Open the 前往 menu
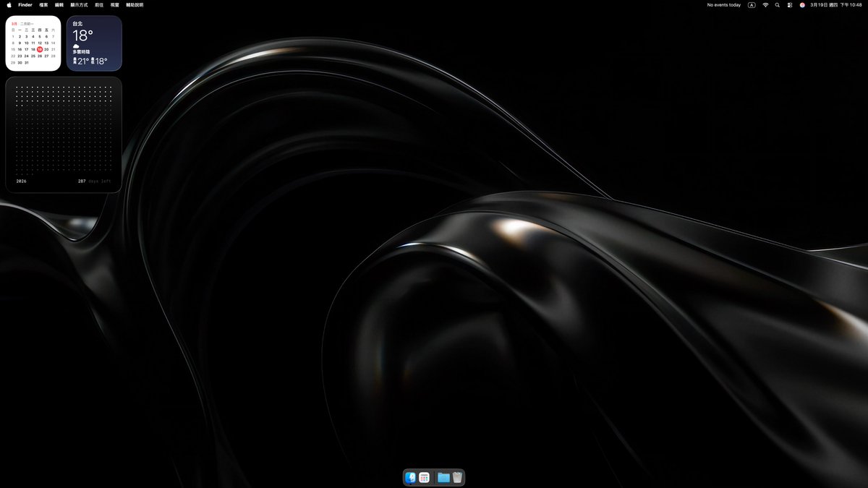 (x=99, y=4)
